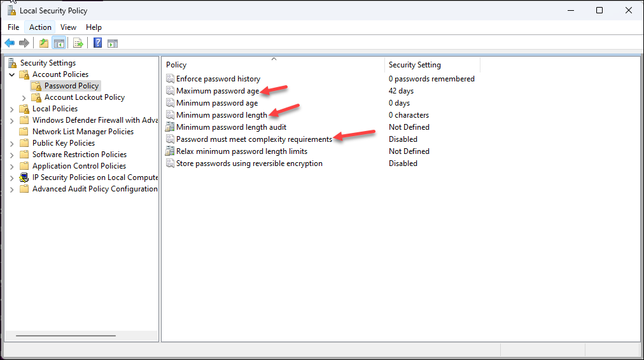644x360 pixels.
Task: Open the File menu
Action: click(x=13, y=27)
